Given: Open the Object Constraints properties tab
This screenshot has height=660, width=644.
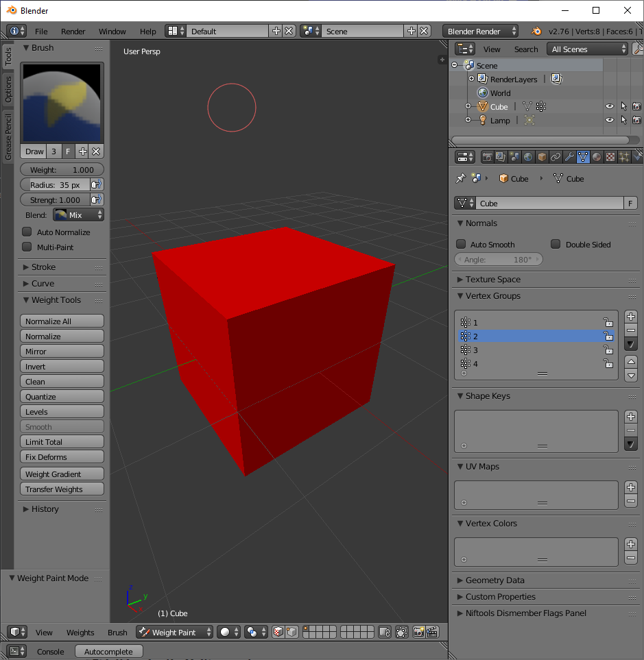Looking at the screenshot, I should pos(556,157).
